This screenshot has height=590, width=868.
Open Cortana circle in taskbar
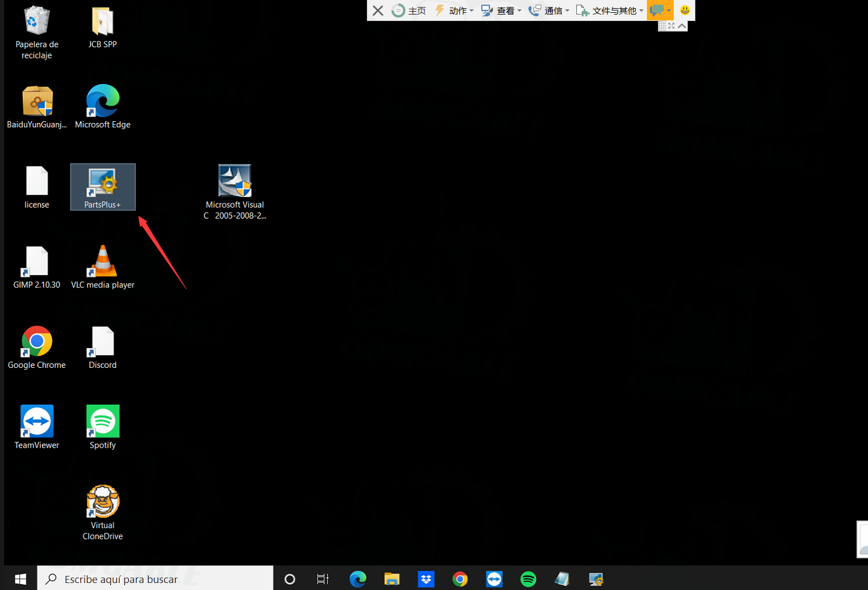290,579
